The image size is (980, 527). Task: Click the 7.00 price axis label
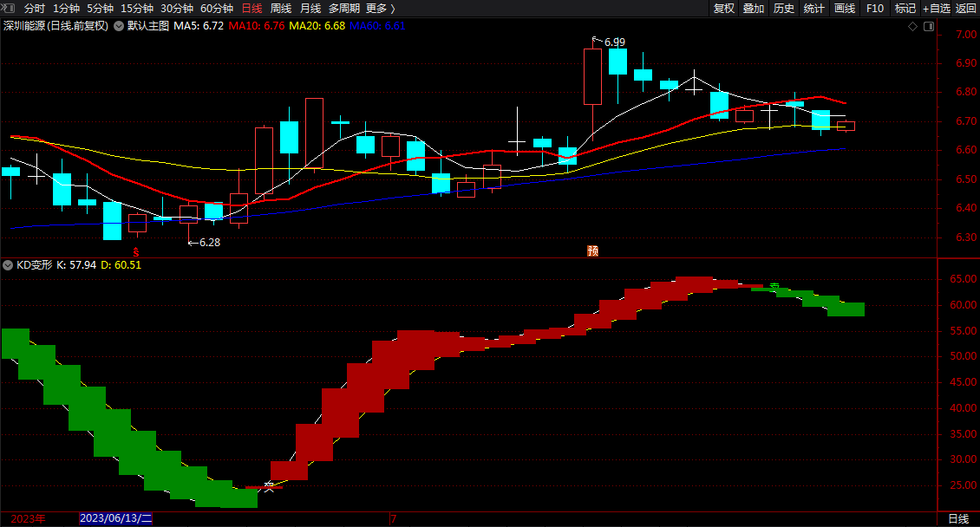pyautogui.click(x=966, y=35)
